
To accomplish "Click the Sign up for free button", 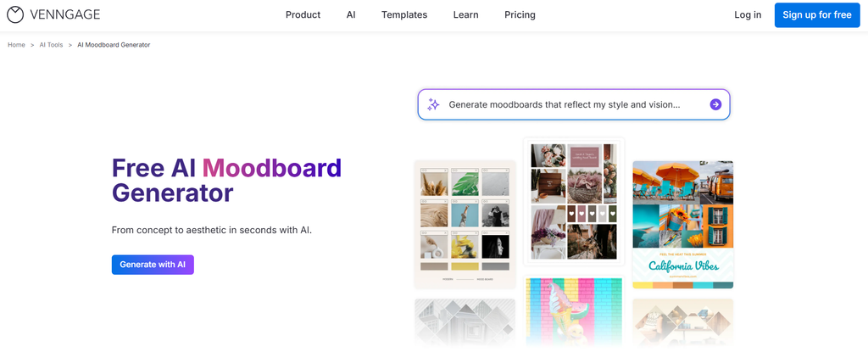I will pos(817,15).
